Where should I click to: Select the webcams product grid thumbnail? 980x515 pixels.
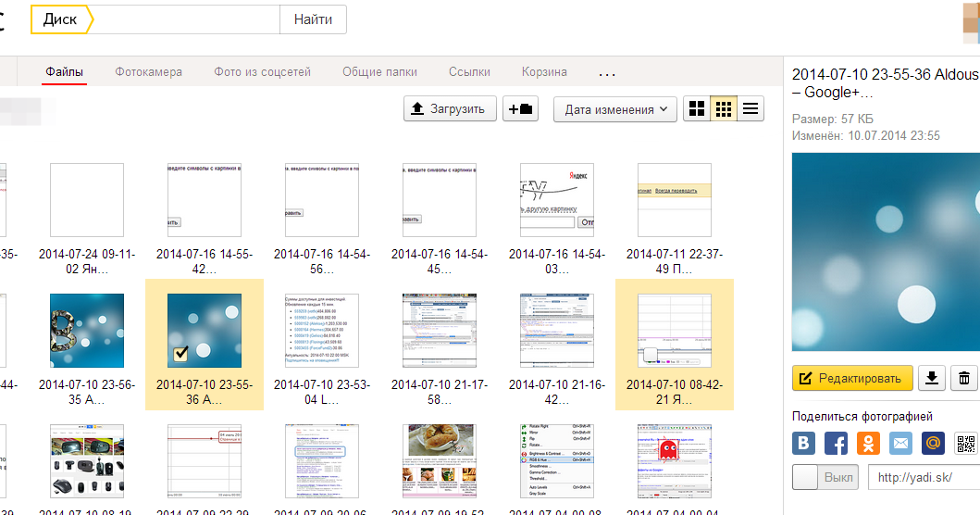(x=87, y=461)
